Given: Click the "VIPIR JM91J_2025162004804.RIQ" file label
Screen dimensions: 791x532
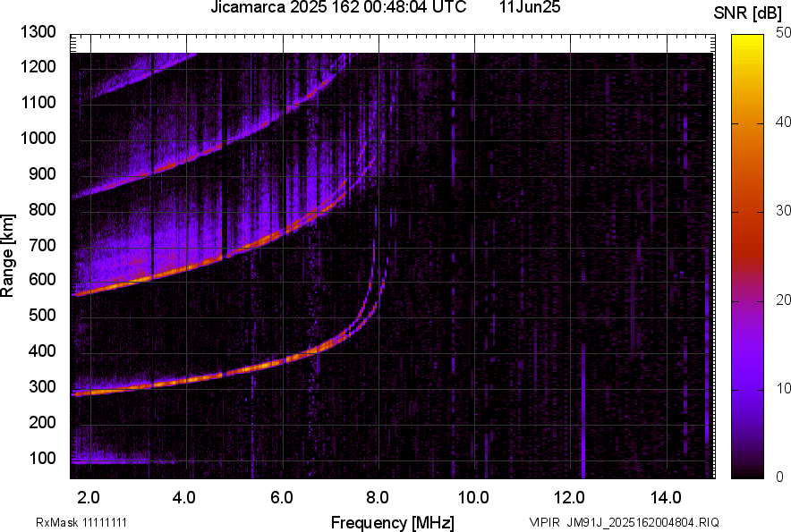Looking at the screenshot, I should coord(624,522).
